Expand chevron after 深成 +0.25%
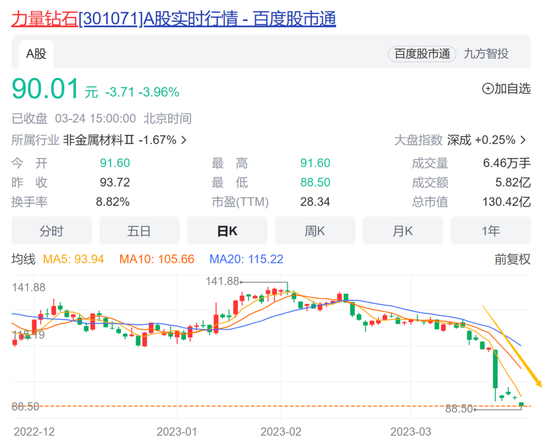Screen dimensions: 550x441 pos(523,140)
